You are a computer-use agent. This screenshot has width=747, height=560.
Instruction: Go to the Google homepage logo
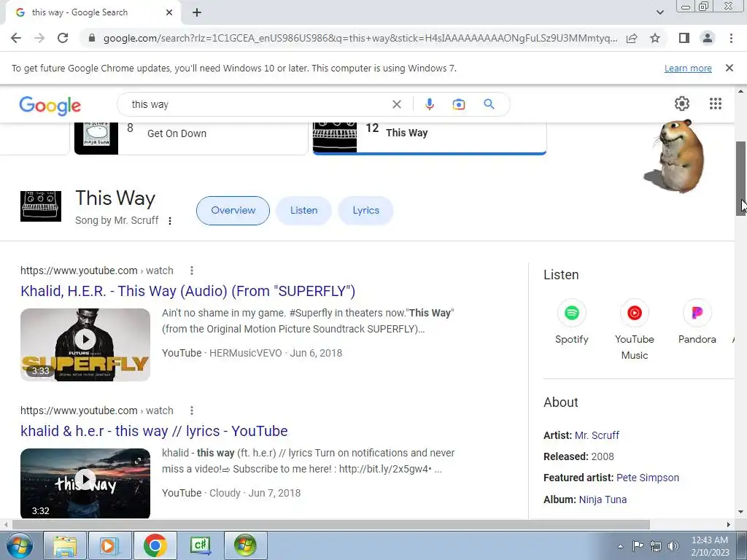tap(50, 105)
